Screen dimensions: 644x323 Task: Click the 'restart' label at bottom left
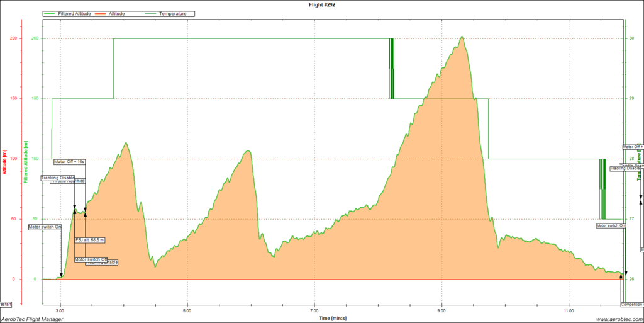click(x=6, y=304)
